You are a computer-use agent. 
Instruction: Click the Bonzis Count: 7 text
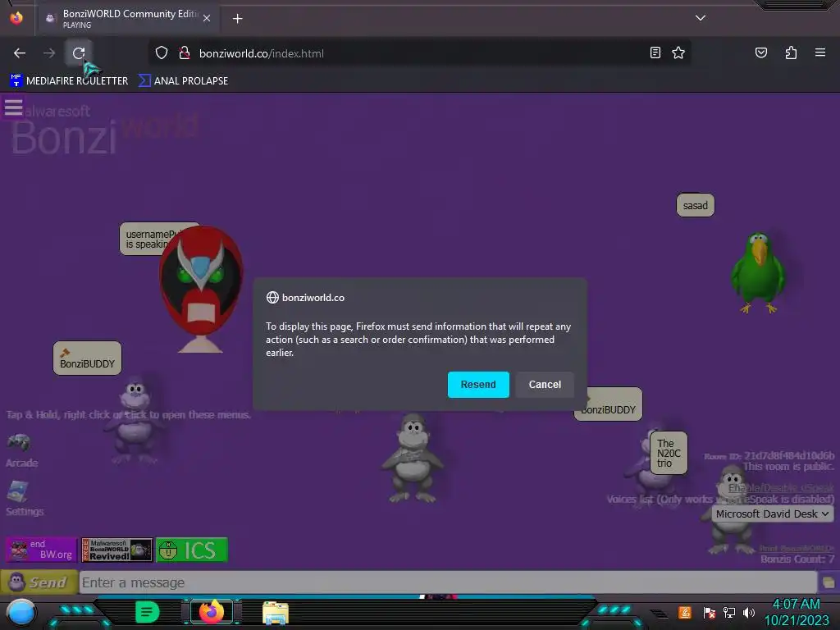click(x=797, y=559)
